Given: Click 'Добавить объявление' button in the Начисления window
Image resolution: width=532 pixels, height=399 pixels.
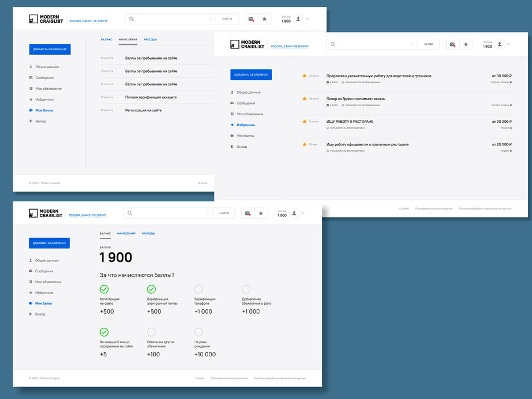Looking at the screenshot, I should [x=50, y=49].
